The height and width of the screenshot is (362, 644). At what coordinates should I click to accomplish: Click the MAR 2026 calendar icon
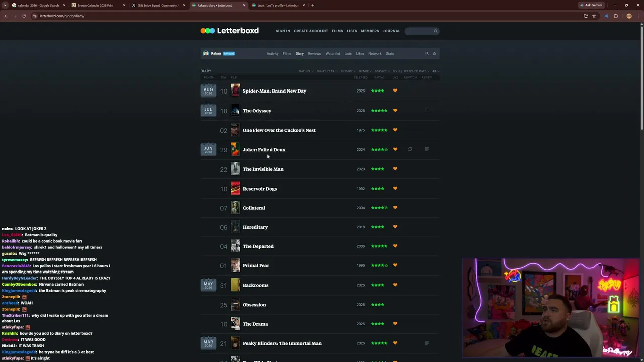208,343
